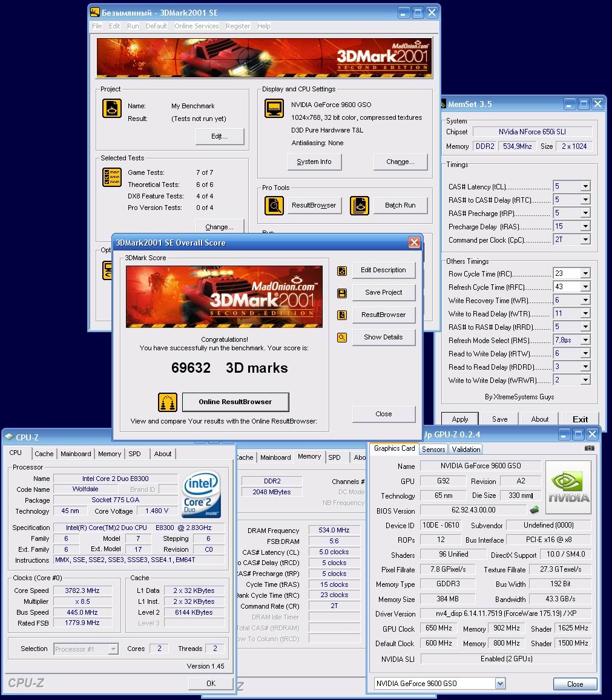
Task: Open GPU-Z graphics card selector dropdown
Action: [500, 683]
